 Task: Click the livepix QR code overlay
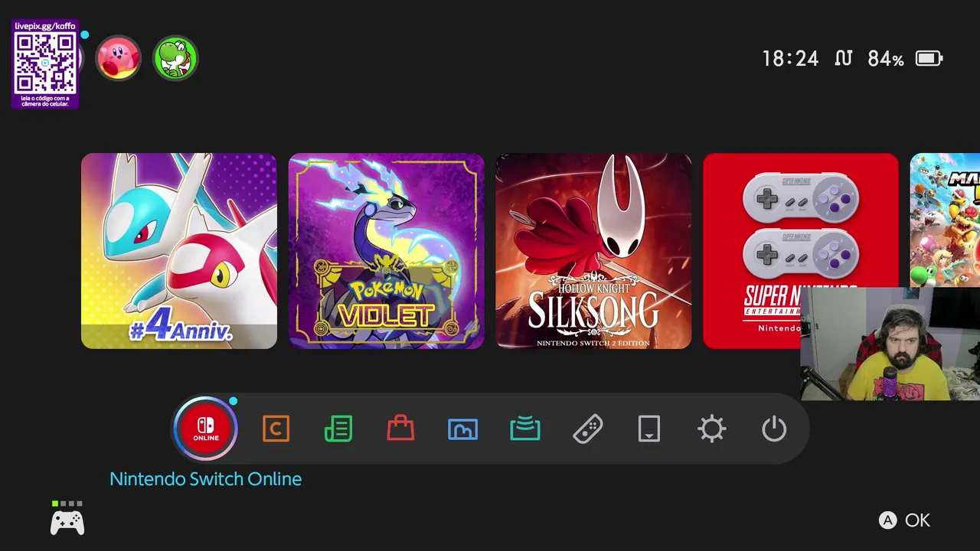pyautogui.click(x=45, y=64)
